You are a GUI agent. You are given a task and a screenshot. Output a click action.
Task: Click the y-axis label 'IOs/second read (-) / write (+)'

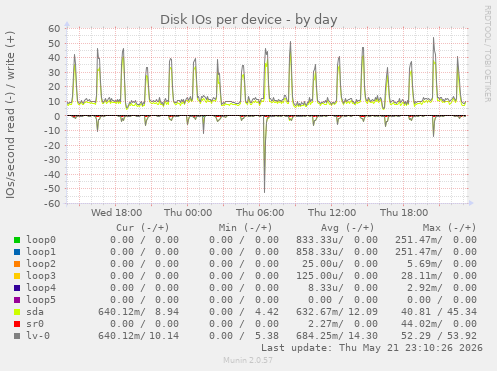(x=10, y=115)
